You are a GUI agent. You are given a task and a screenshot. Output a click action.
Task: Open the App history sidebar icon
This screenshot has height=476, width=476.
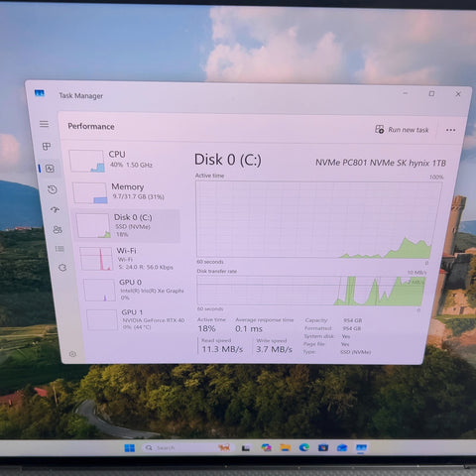53,189
